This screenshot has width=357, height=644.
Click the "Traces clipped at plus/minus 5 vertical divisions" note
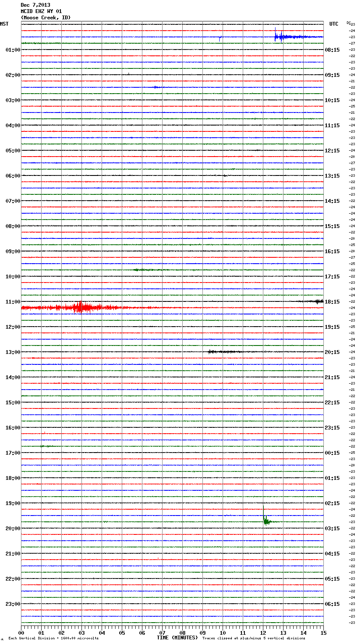coord(254,639)
